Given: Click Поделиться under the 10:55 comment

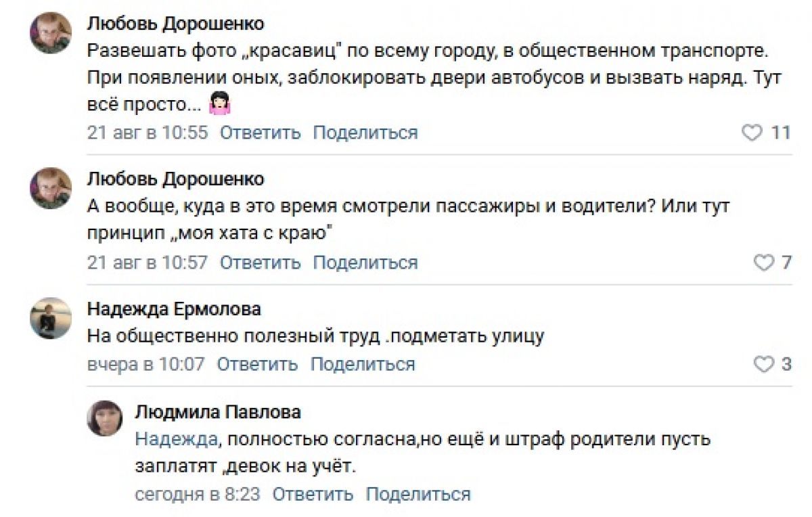Looking at the screenshot, I should pos(365,133).
